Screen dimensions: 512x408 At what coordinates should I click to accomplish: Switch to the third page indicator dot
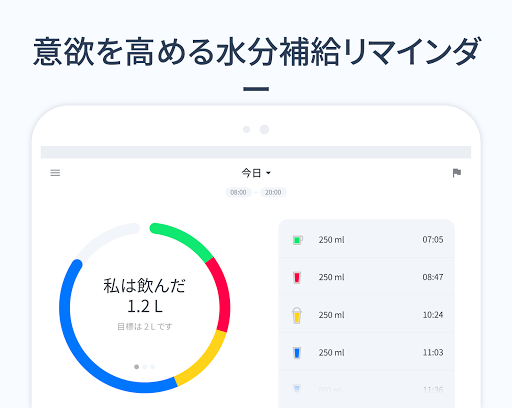tap(152, 367)
